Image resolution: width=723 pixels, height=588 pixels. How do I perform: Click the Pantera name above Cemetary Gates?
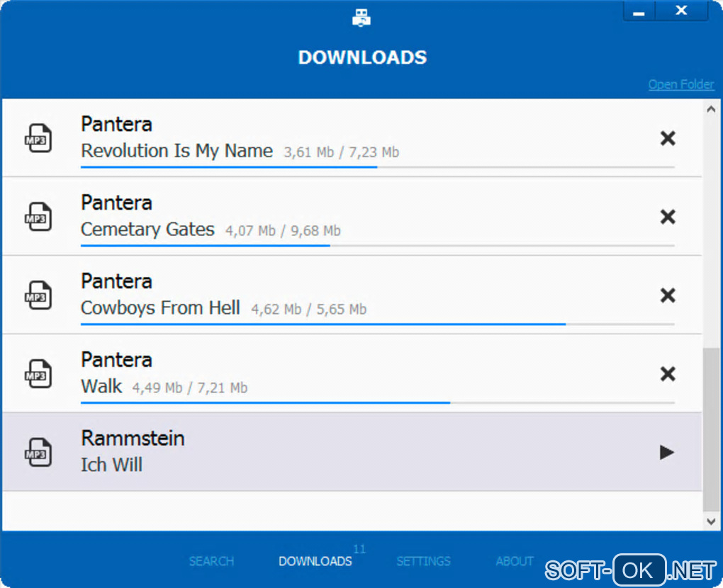pos(117,203)
